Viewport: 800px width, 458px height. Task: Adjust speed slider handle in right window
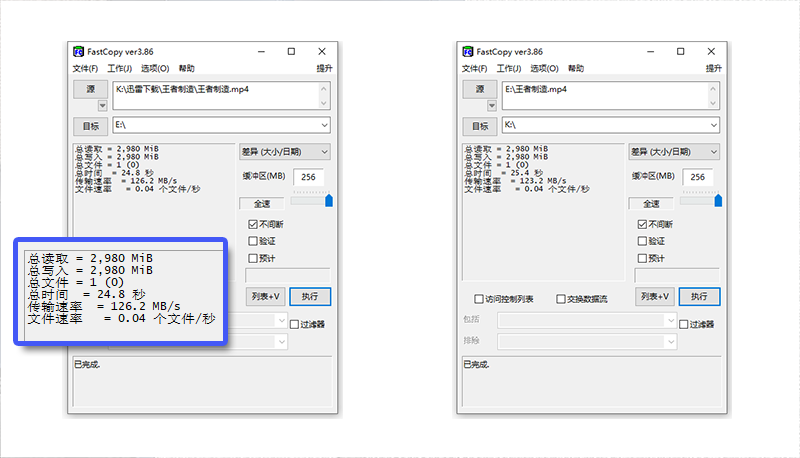tap(718, 200)
